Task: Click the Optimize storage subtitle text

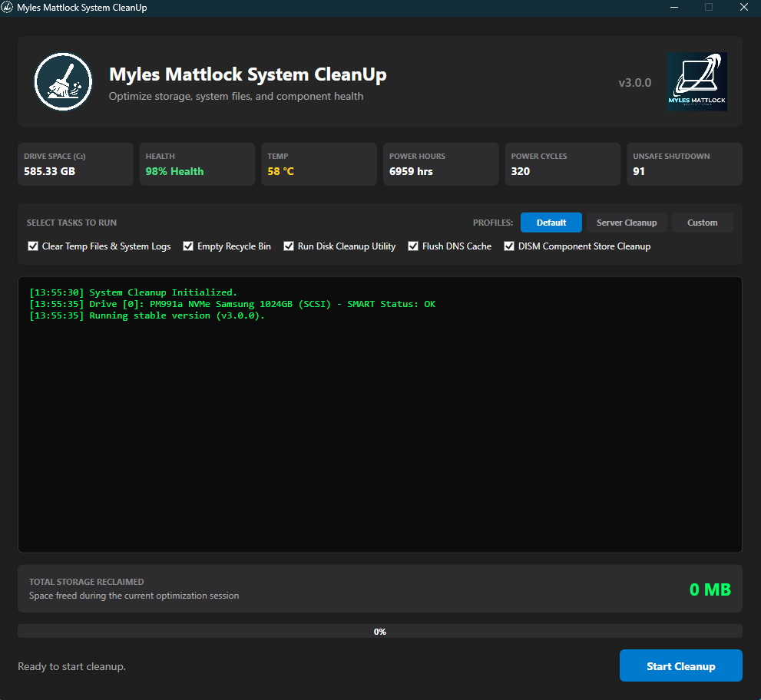Action: click(x=236, y=96)
